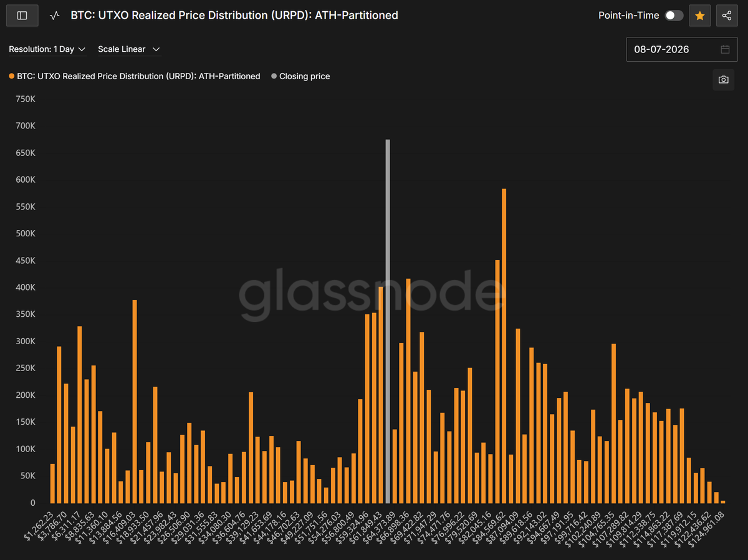The image size is (748, 560).
Task: Click the chart metric line icon
Action: (55, 16)
